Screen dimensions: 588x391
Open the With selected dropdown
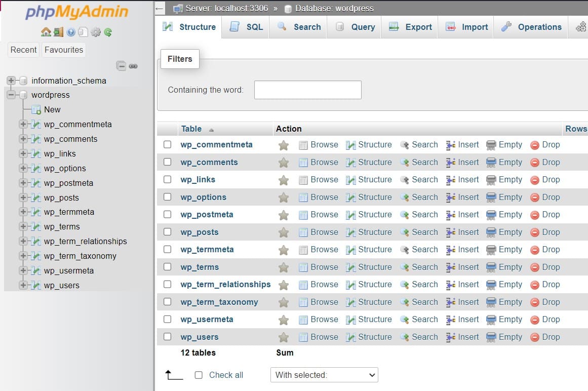(324, 375)
